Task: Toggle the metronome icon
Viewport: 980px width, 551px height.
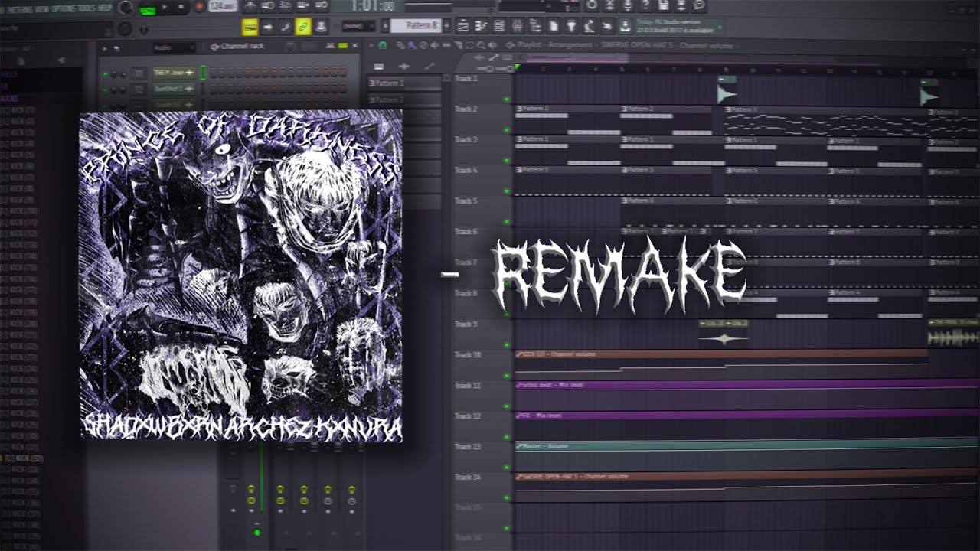Action: 250,6
